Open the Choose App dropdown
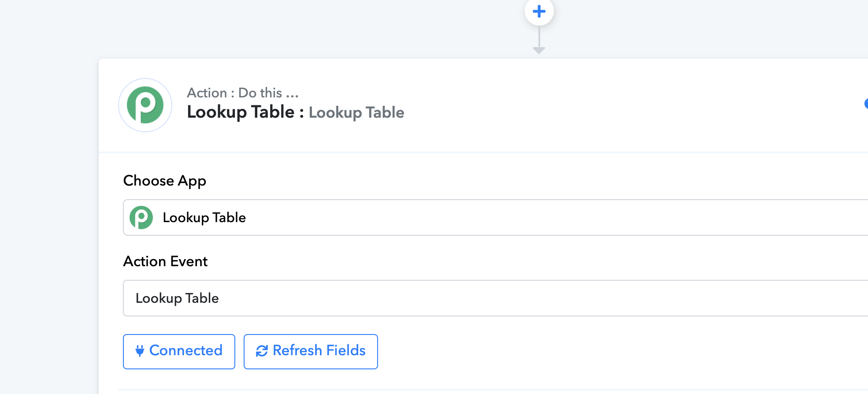The height and width of the screenshot is (394, 868). coord(495,217)
